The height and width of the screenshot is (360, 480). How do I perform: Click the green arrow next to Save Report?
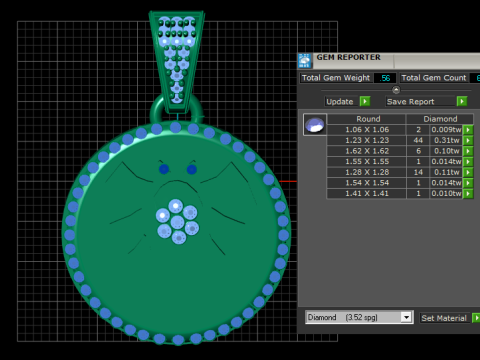click(462, 101)
